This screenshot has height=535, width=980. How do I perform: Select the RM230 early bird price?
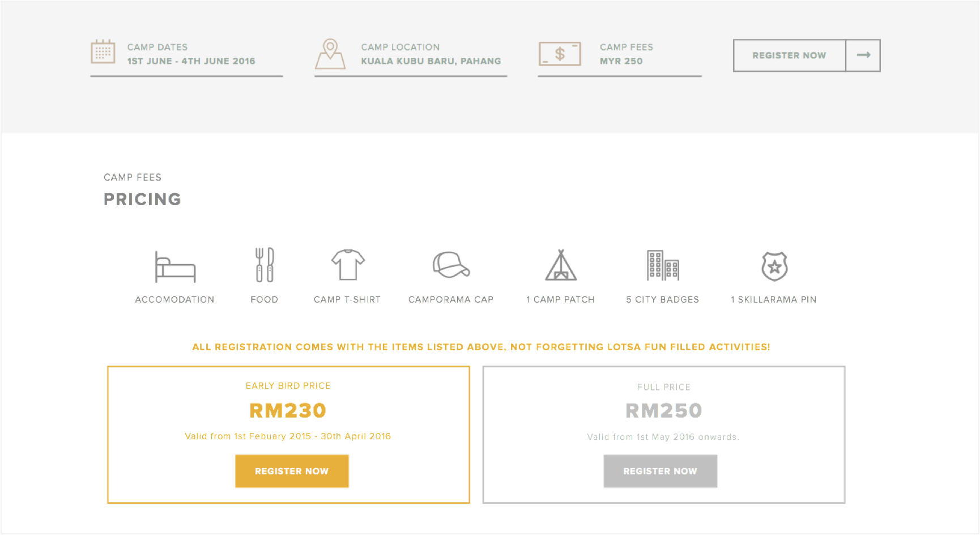288,410
